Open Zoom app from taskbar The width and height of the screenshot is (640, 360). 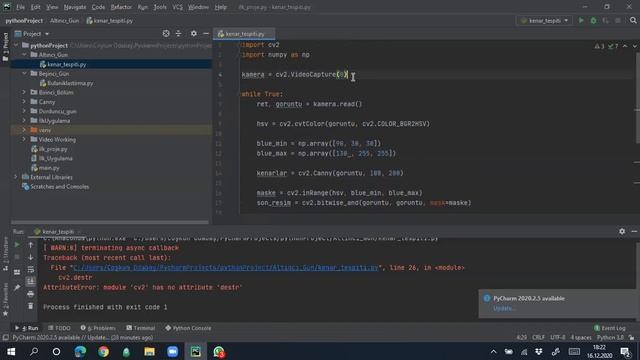[172, 351]
